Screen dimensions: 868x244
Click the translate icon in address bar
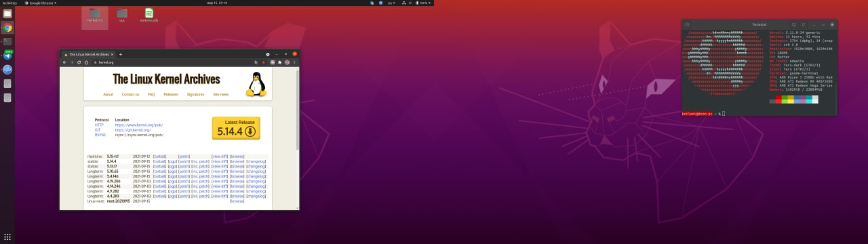pos(256,62)
